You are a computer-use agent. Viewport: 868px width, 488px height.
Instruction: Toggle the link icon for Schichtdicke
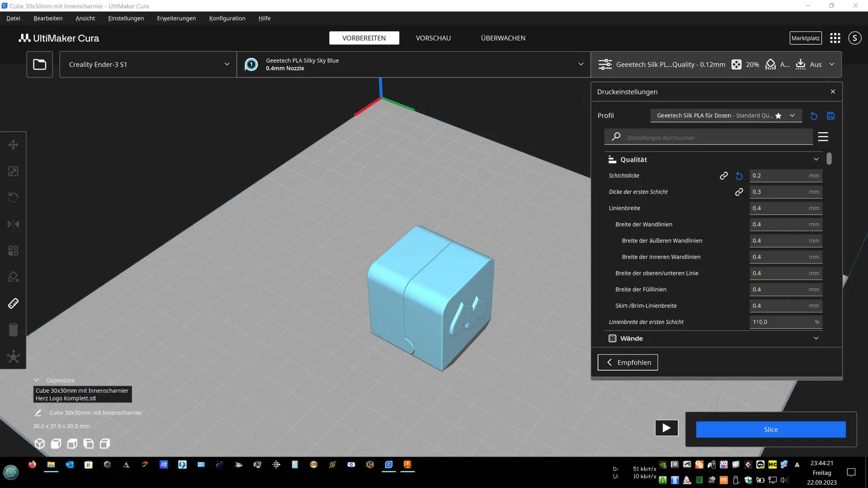click(724, 176)
